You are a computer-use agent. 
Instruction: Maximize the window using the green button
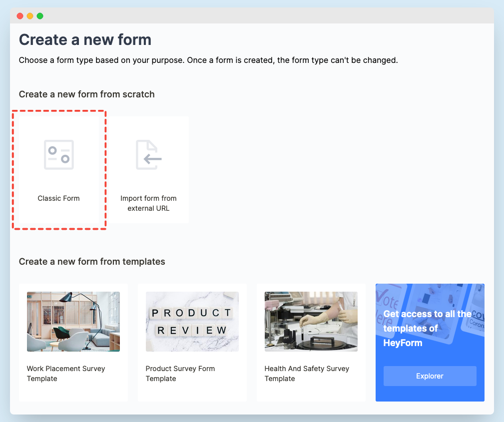pos(40,16)
